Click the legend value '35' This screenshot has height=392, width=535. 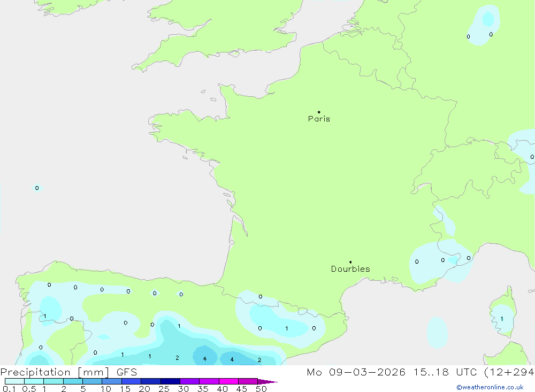203,389
